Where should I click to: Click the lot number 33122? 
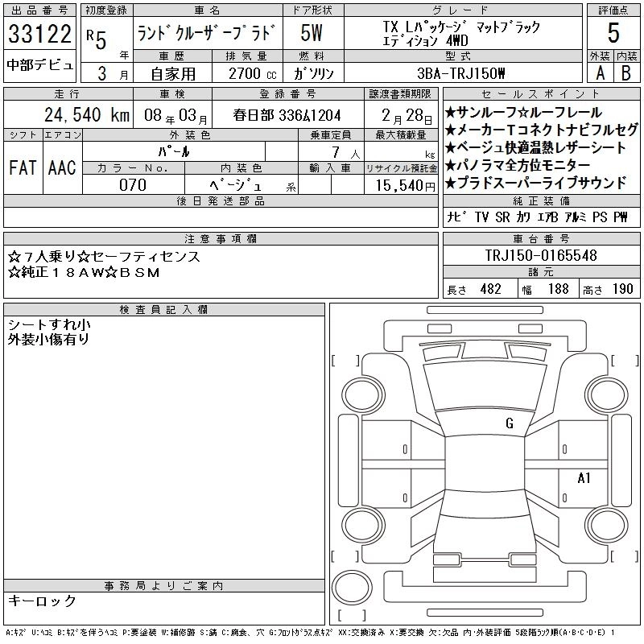click(39, 35)
